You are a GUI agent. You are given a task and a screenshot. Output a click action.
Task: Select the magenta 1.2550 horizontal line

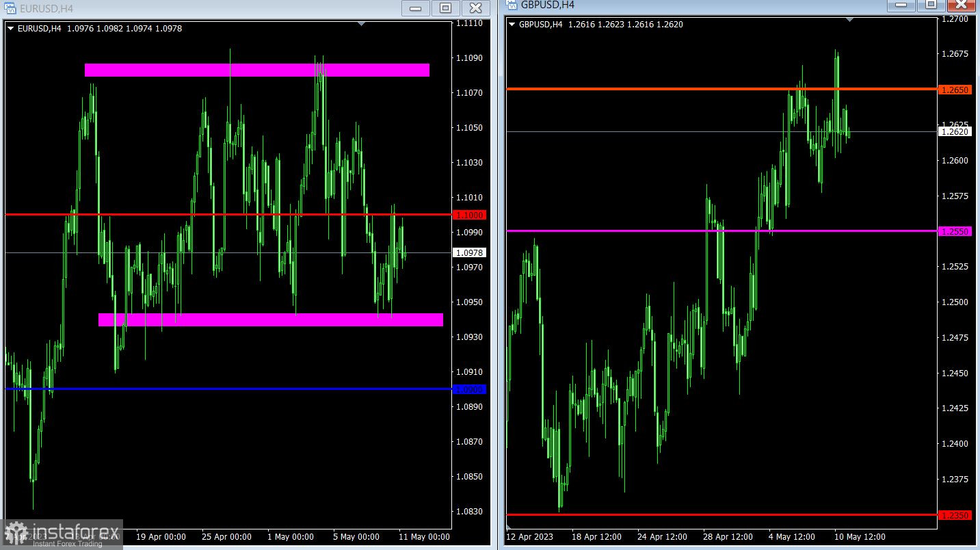pyautogui.click(x=721, y=231)
